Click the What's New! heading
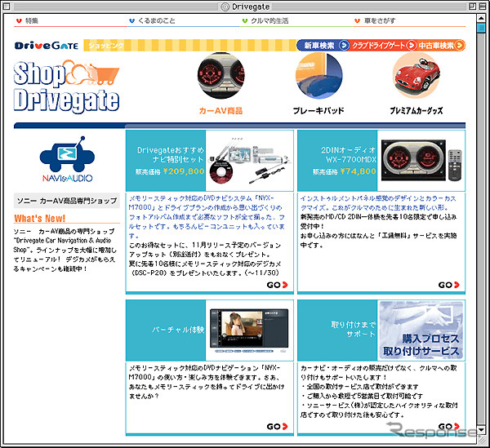Image resolution: width=490 pixels, height=448 pixels. coord(40,218)
